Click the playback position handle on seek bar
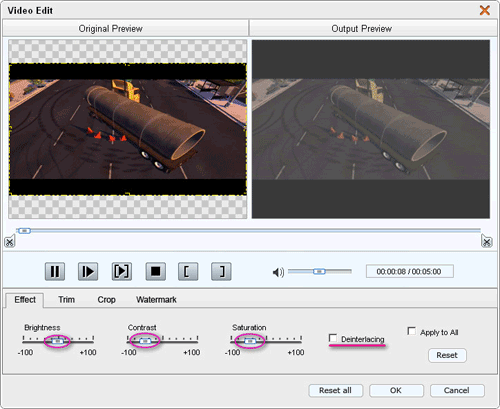This screenshot has height=409, width=500. click(24, 231)
